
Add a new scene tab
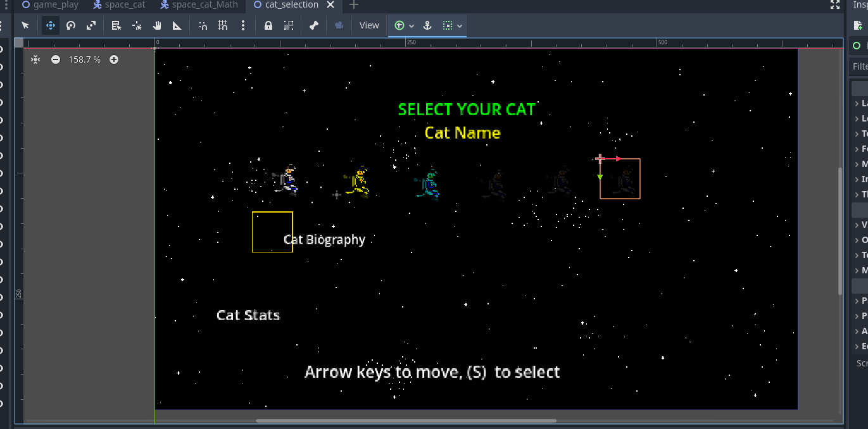click(x=354, y=5)
